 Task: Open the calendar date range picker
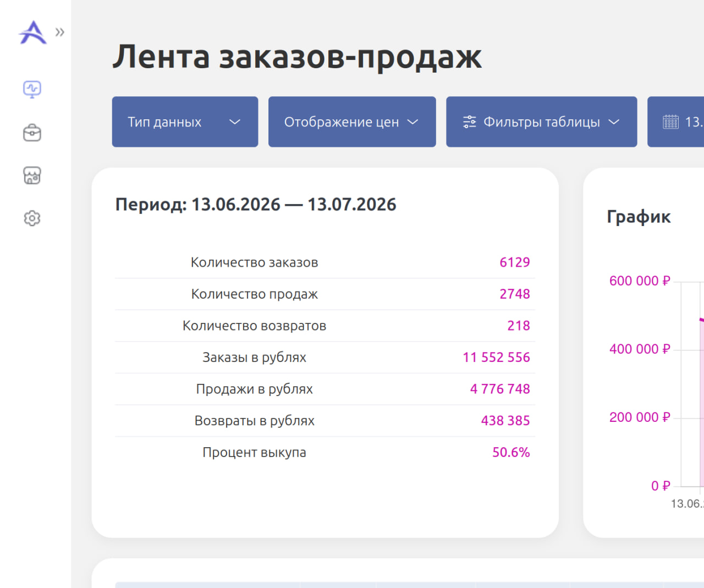(x=676, y=122)
